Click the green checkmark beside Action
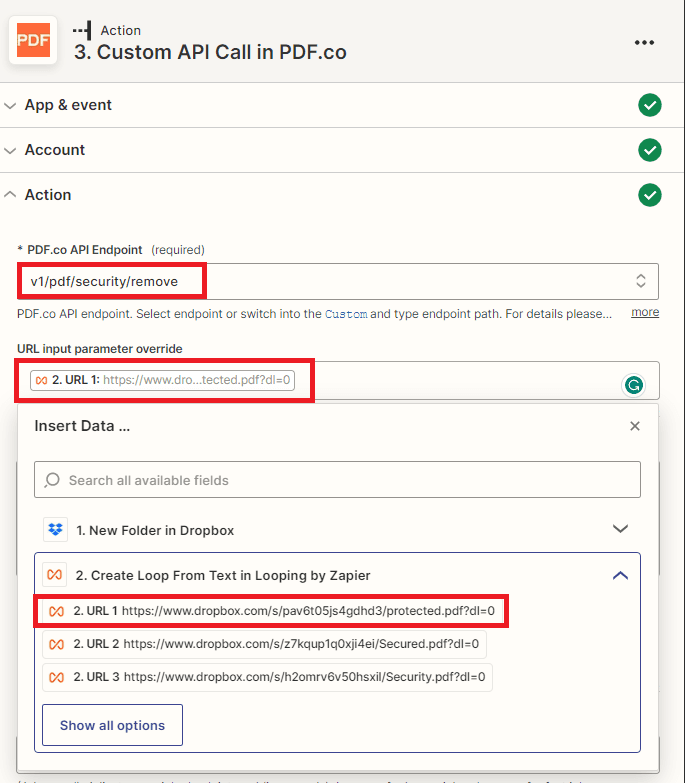Image resolution: width=685 pixels, height=783 pixels. pos(650,195)
